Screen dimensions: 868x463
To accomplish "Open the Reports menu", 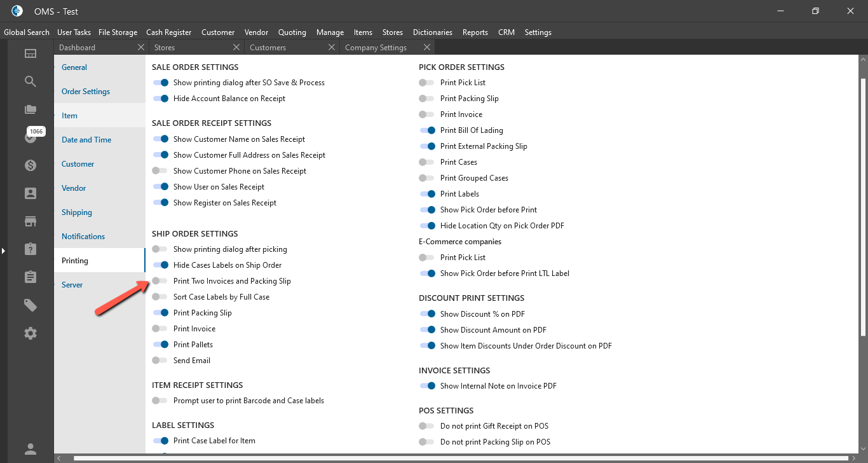I will click(475, 32).
